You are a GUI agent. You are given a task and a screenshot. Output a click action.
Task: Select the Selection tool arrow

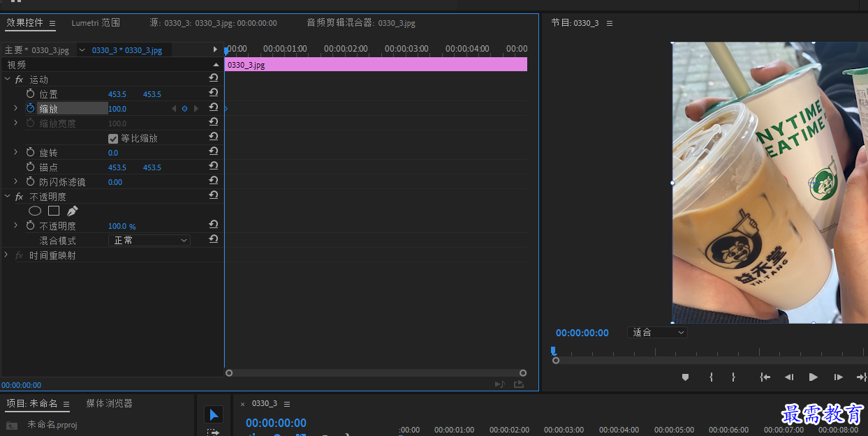click(x=214, y=415)
